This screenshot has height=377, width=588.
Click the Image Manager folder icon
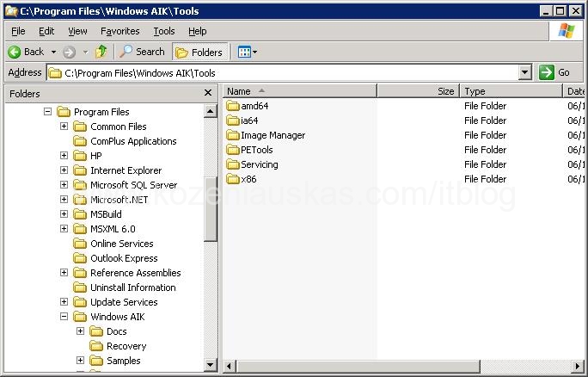(233, 135)
